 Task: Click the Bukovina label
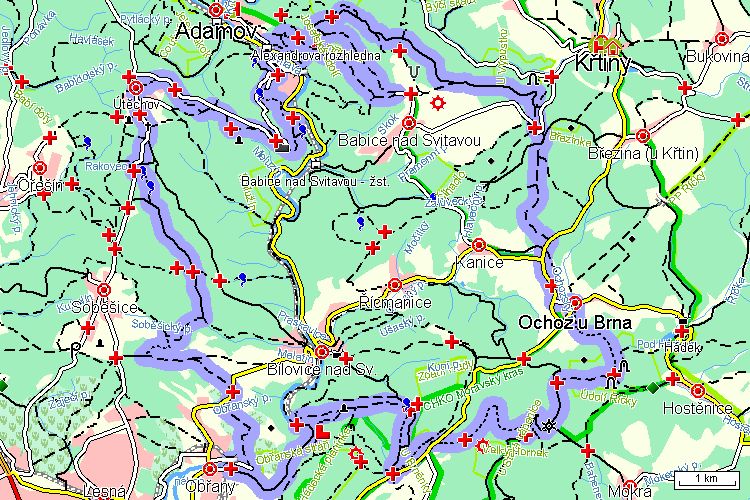[717, 56]
